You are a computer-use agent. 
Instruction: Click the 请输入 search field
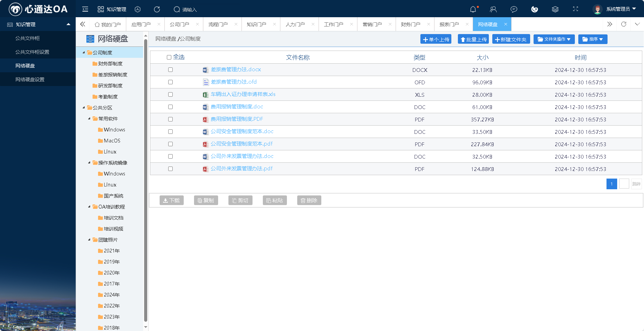coord(190,10)
